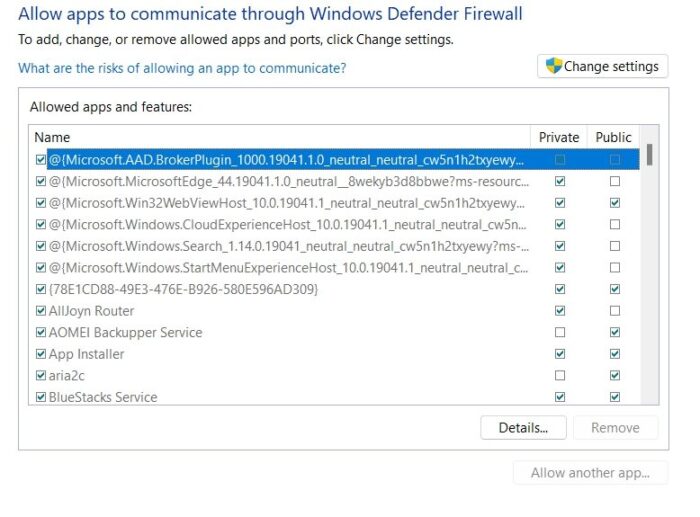Image resolution: width=700 pixels, height=517 pixels.
Task: Click the Details button
Action: coord(523,427)
